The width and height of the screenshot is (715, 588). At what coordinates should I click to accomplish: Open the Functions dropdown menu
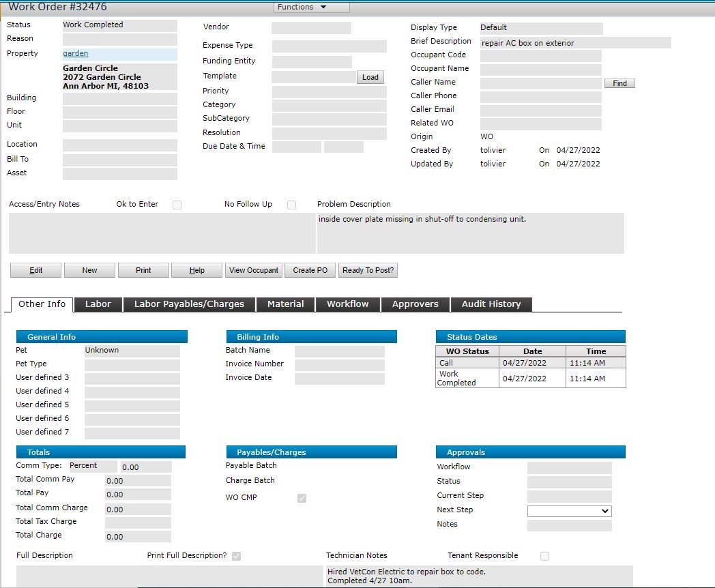pos(312,7)
